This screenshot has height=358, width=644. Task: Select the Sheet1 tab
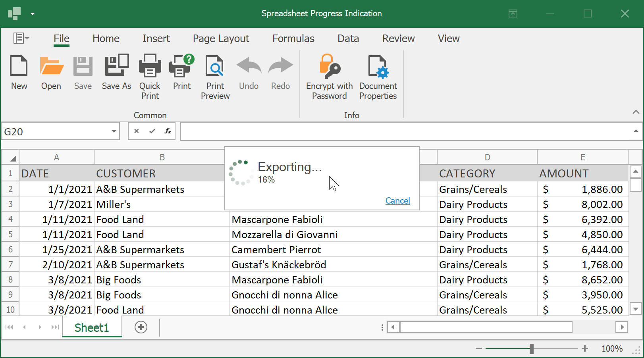pyautogui.click(x=92, y=327)
